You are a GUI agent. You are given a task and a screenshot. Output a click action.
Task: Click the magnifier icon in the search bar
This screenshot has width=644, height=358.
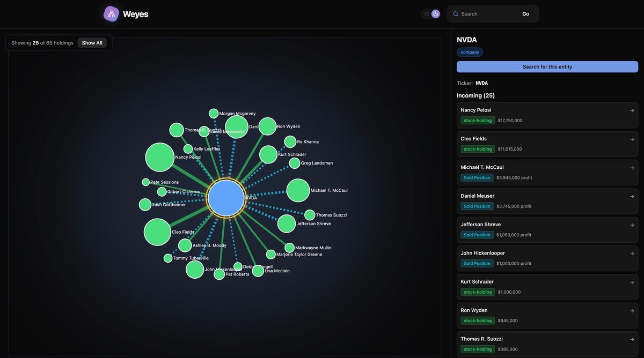[x=455, y=13]
